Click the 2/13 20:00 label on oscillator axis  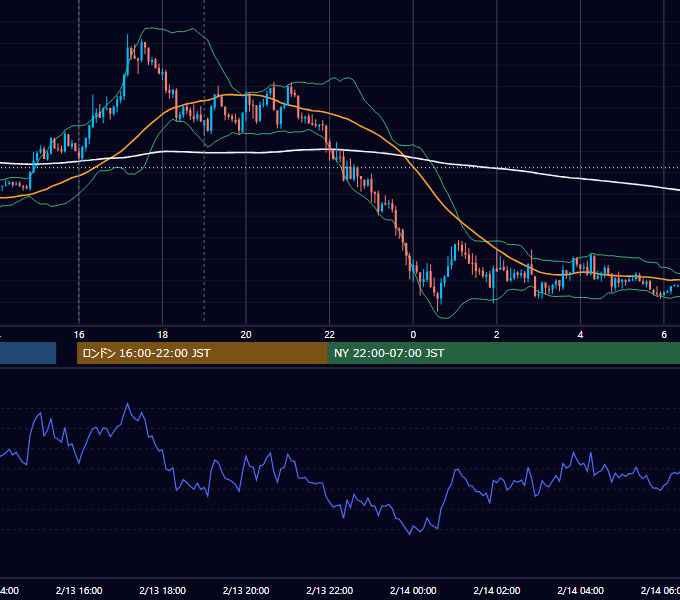[x=246, y=590]
